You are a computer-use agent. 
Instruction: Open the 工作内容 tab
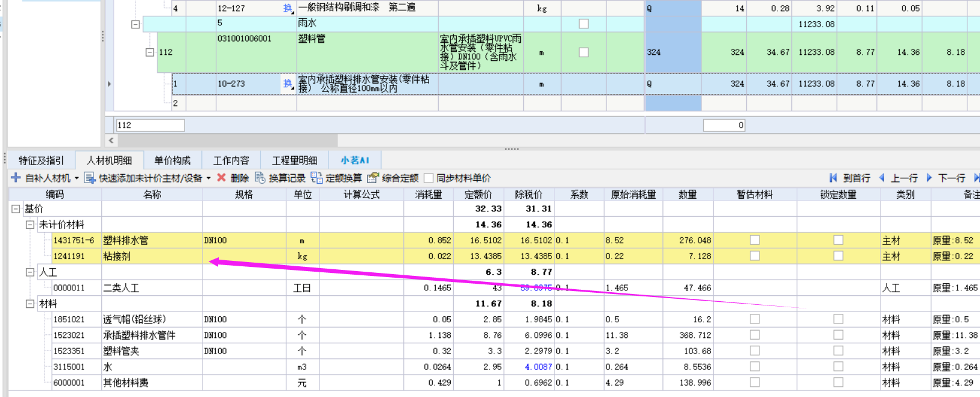pos(231,160)
